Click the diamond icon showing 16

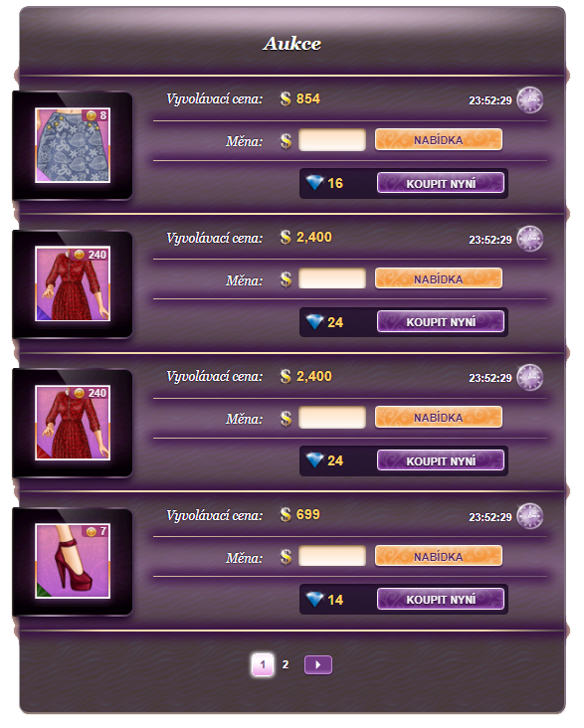click(314, 183)
